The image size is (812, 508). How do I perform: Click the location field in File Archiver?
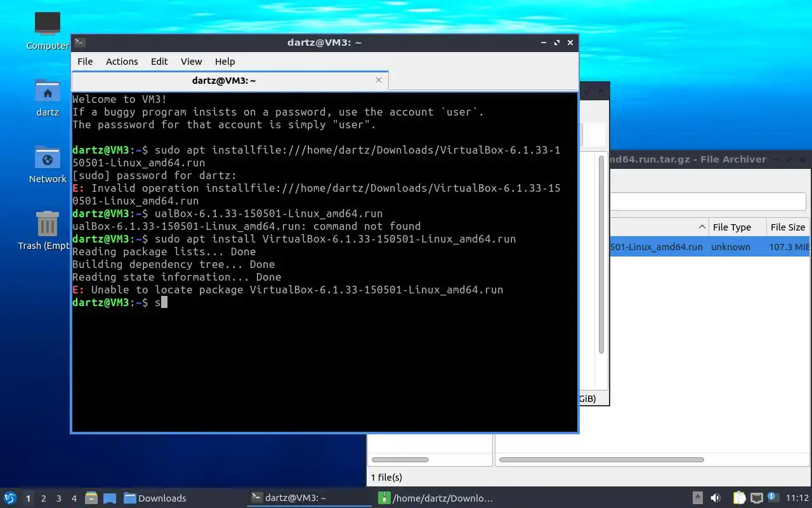pos(708,202)
